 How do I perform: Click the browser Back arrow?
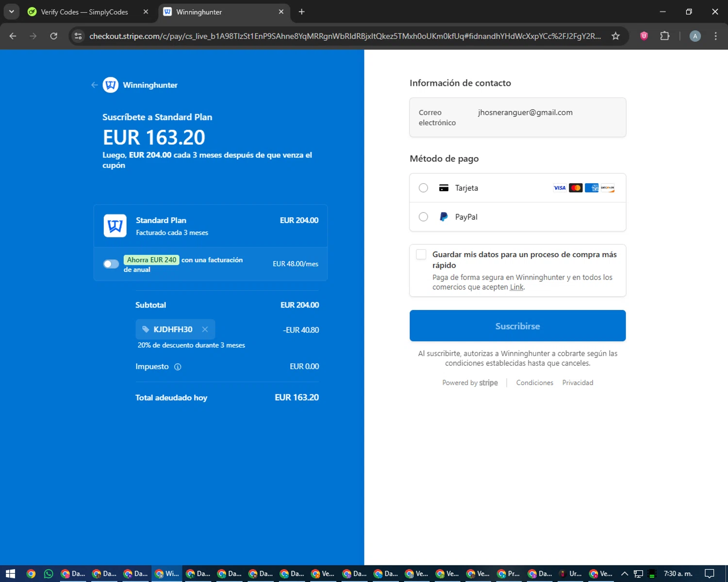click(x=13, y=36)
